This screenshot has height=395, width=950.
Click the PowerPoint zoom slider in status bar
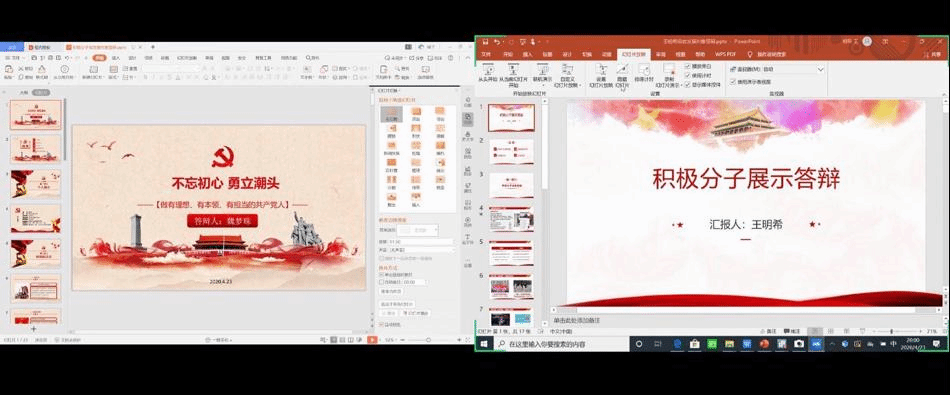pos(891,331)
